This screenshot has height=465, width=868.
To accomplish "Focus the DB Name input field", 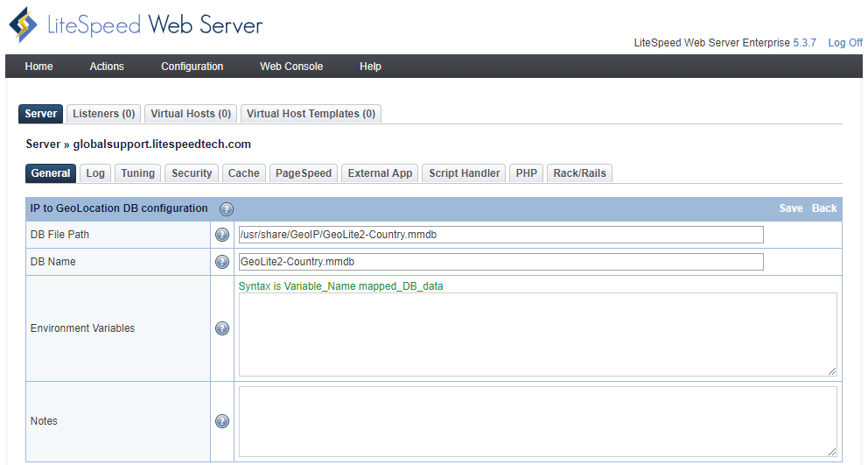I will 501,262.
